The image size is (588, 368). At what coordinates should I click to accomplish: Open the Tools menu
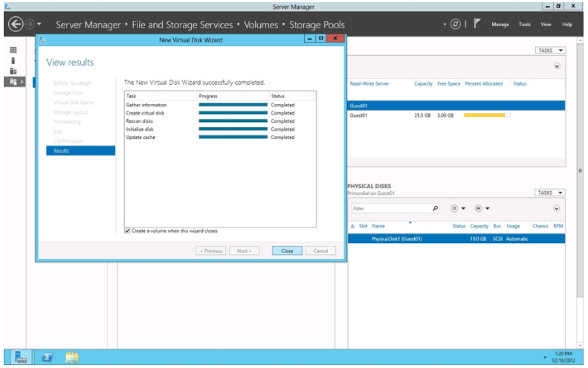point(524,25)
